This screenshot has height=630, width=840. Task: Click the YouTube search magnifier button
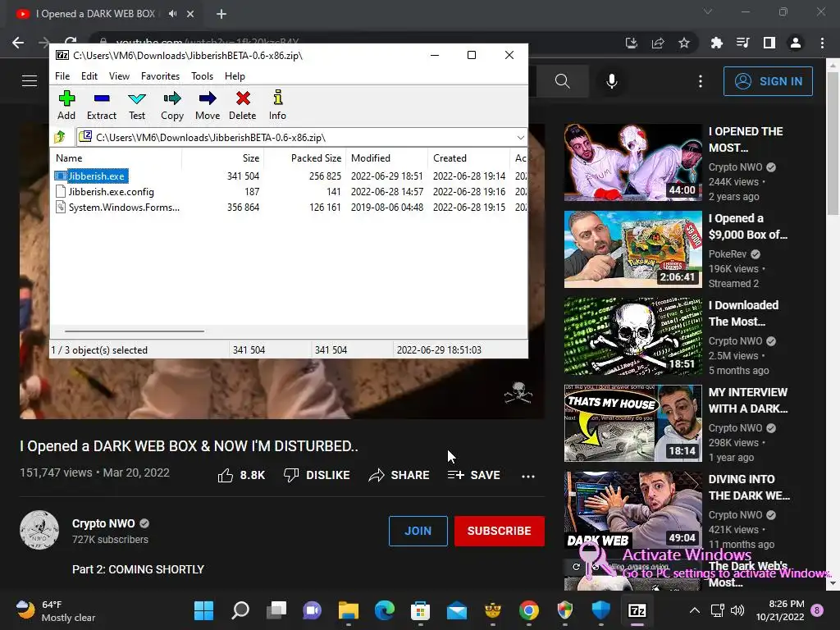coord(563,81)
